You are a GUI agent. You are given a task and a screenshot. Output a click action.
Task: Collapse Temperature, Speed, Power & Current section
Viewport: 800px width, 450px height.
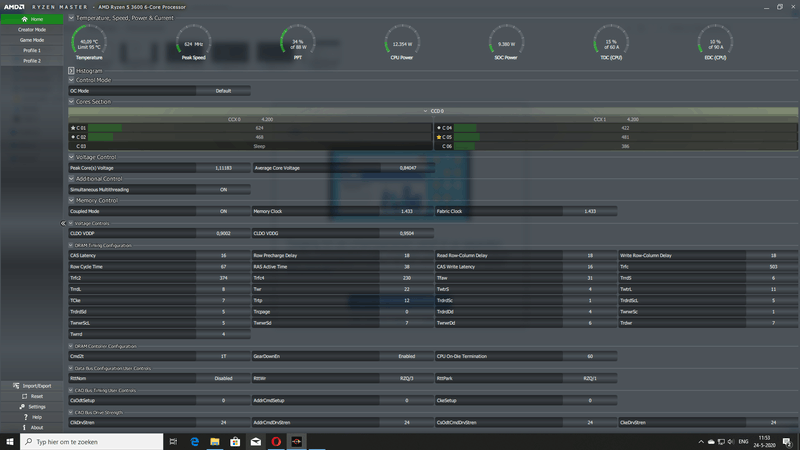coord(71,18)
